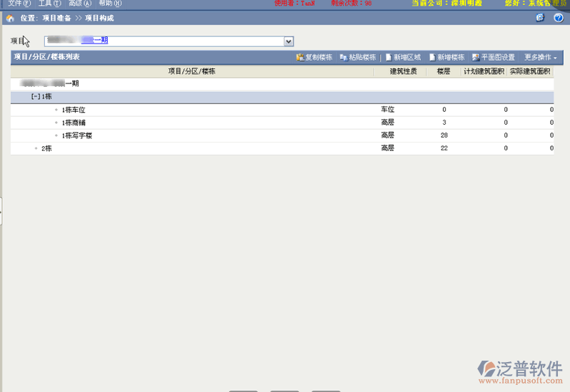Select the 1栋商铺 row
570x392 pixels.
coord(74,123)
